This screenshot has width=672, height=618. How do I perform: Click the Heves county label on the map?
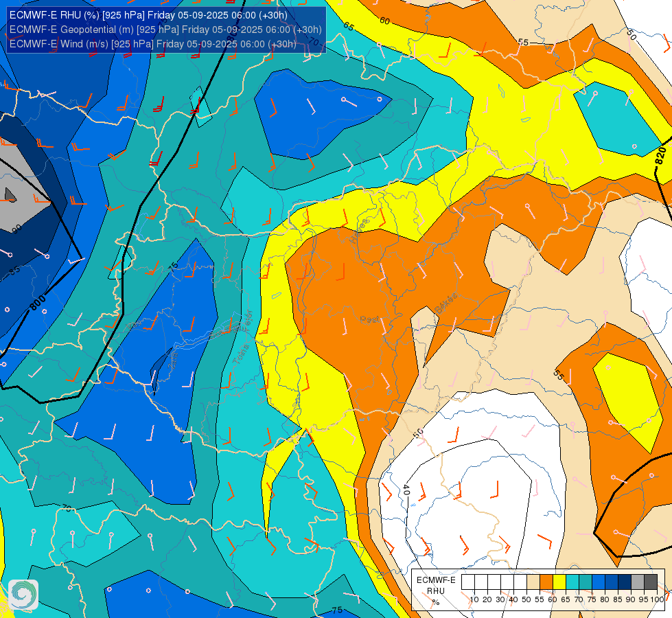359,231
